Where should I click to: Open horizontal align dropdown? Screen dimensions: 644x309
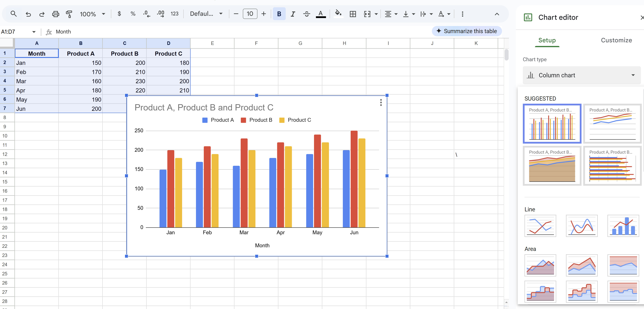pos(391,14)
